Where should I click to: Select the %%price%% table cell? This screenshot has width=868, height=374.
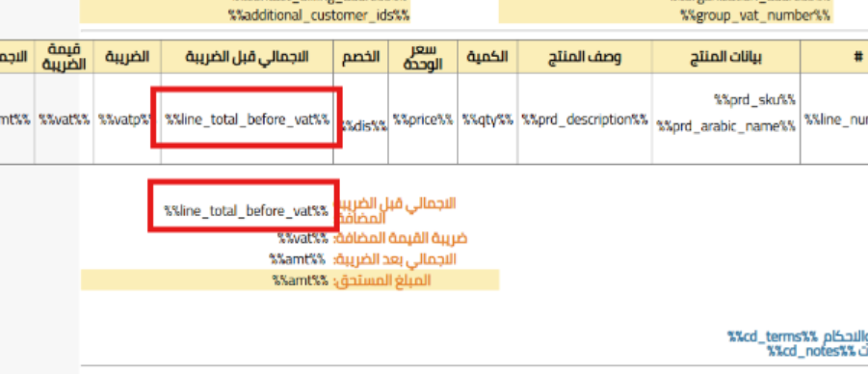(423, 120)
